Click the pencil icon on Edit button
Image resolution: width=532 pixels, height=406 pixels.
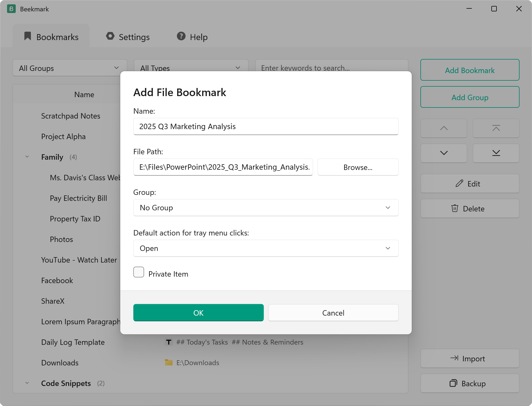459,184
